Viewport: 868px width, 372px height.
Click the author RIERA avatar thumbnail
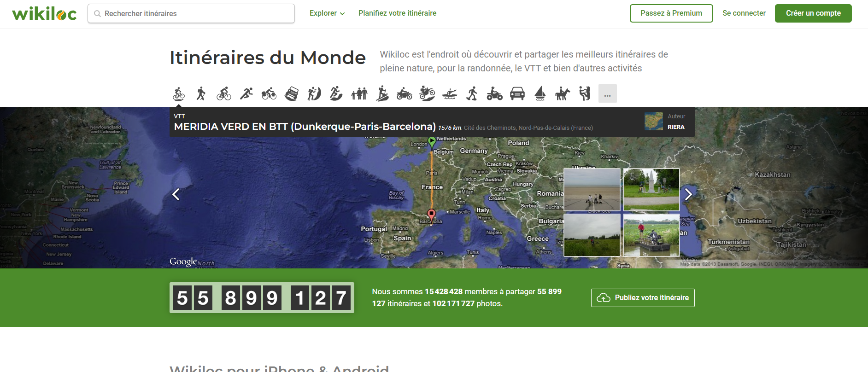point(654,121)
